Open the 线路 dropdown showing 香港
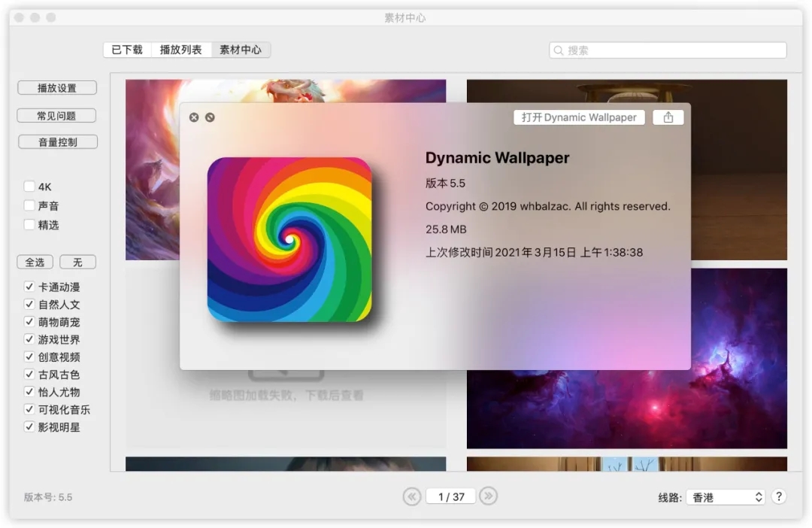This screenshot has width=812, height=528. [x=726, y=497]
